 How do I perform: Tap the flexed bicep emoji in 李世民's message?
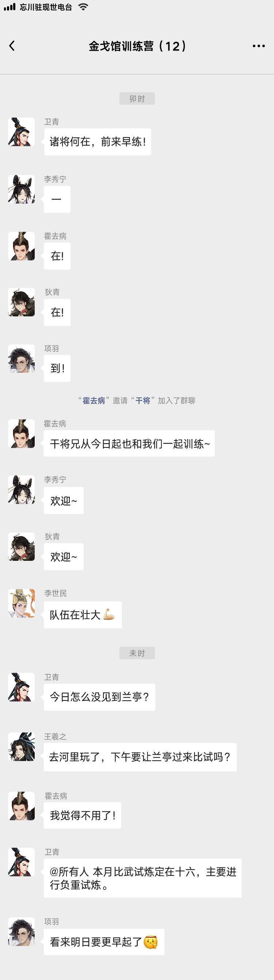click(109, 615)
